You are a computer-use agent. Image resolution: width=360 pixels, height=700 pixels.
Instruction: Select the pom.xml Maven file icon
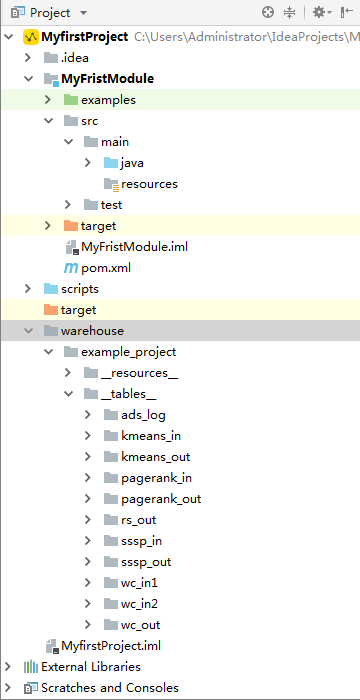[x=71, y=268]
